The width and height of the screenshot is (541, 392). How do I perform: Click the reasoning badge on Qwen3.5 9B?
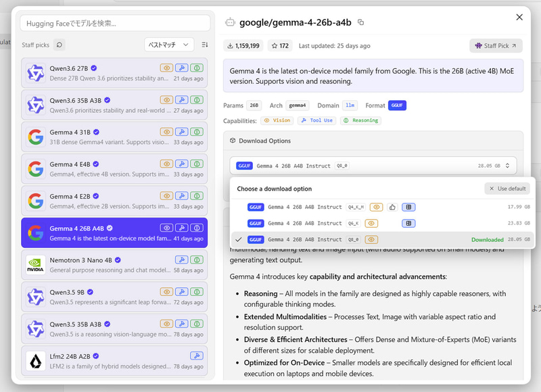(x=197, y=292)
